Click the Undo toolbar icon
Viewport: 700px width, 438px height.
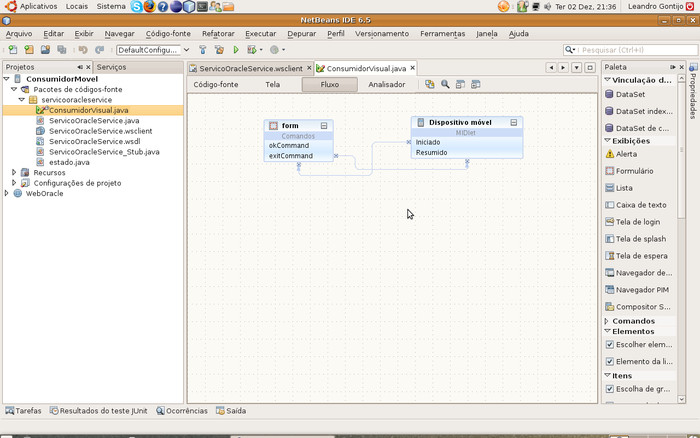(x=83, y=50)
